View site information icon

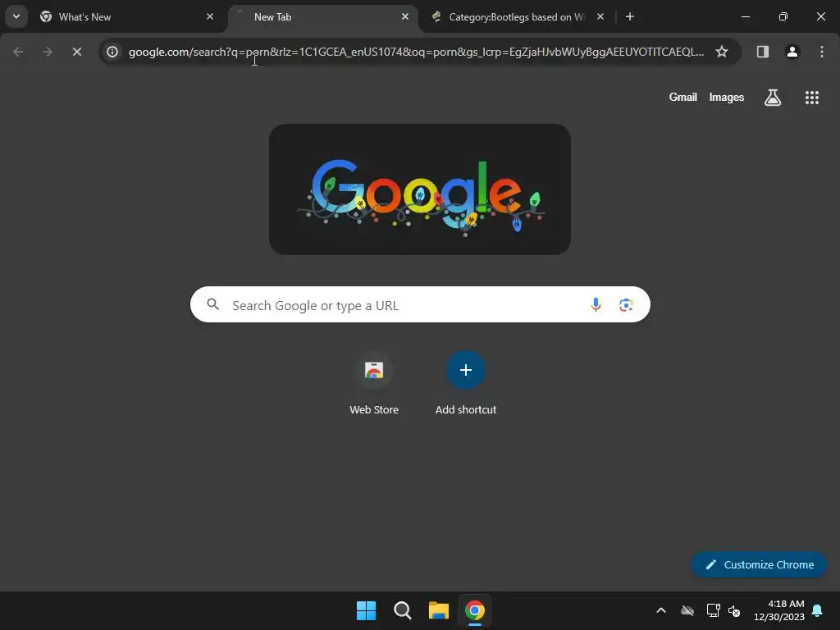tap(112, 52)
